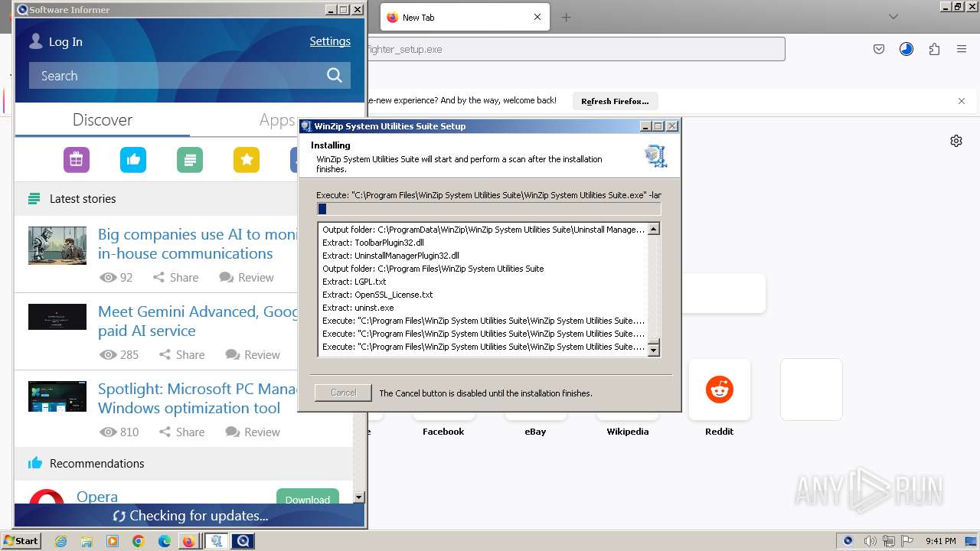
Task: Review the Meet Gemini Advanced story
Action: (x=253, y=355)
